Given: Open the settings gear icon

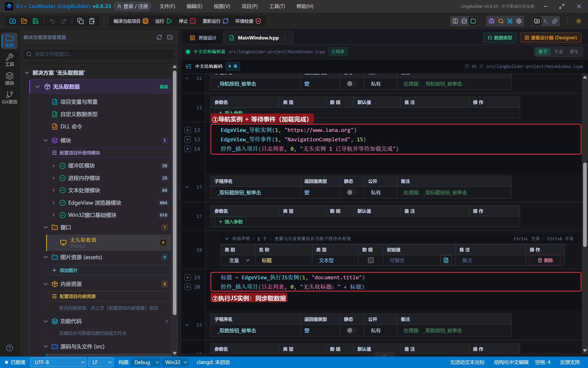Looking at the screenshot, I should point(519,21).
